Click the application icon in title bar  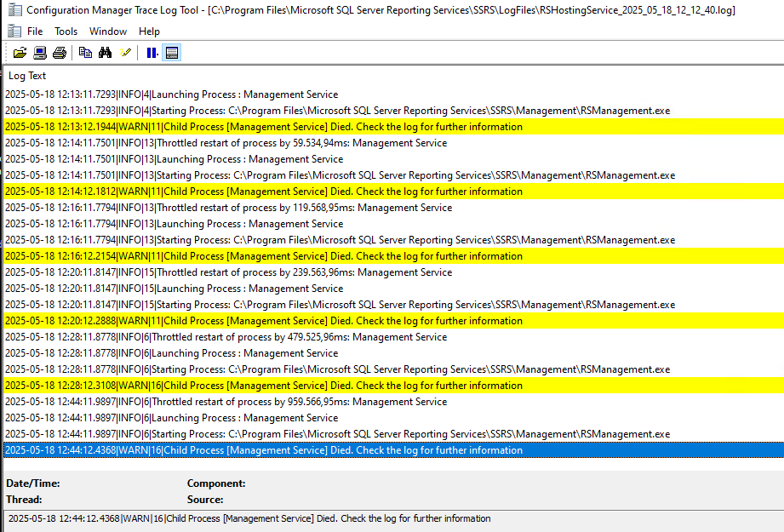pos(15,9)
